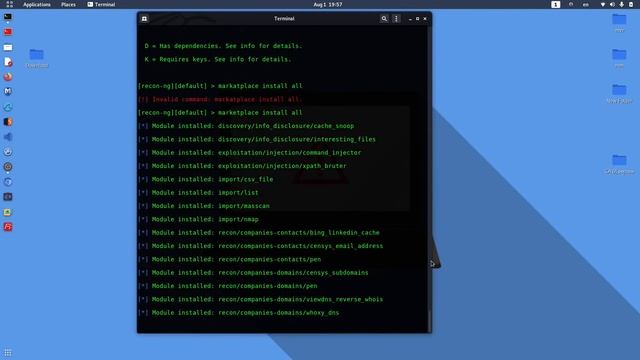Click the 'marketplace install all' command line

click(220, 113)
